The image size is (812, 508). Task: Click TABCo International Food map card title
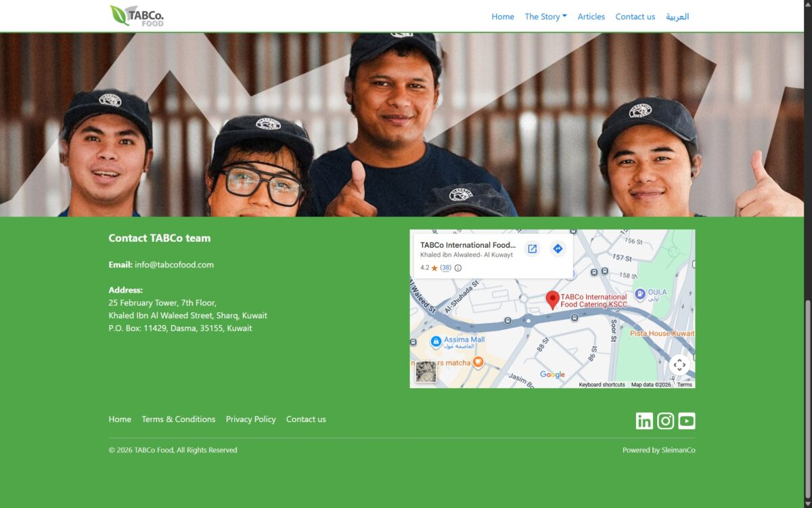pyautogui.click(x=468, y=245)
